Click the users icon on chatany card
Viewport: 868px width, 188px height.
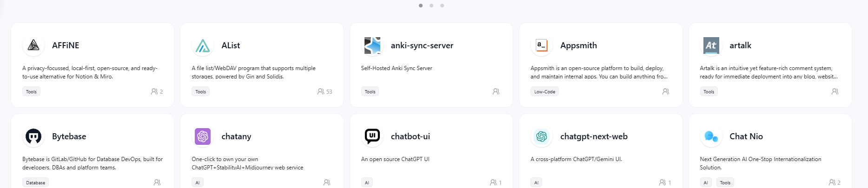pyautogui.click(x=327, y=182)
